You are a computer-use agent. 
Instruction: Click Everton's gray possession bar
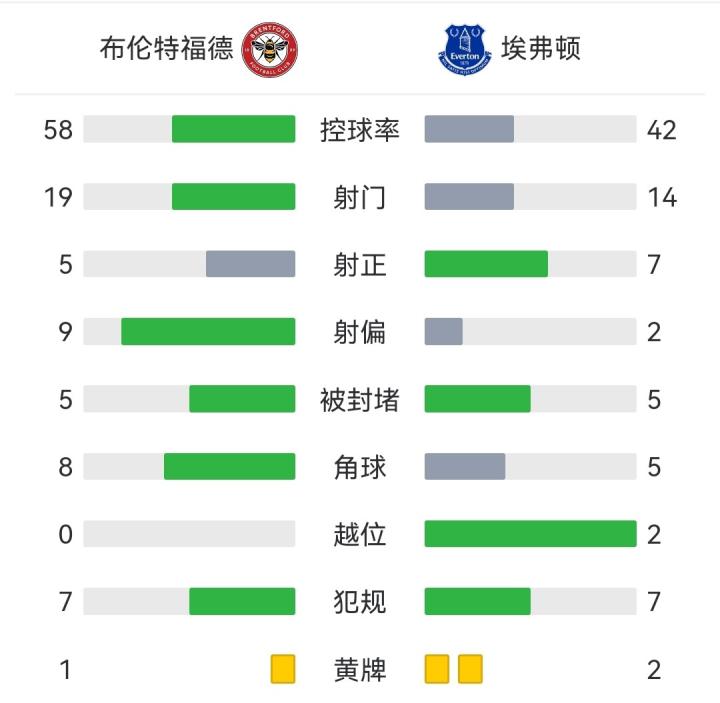pos(469,130)
